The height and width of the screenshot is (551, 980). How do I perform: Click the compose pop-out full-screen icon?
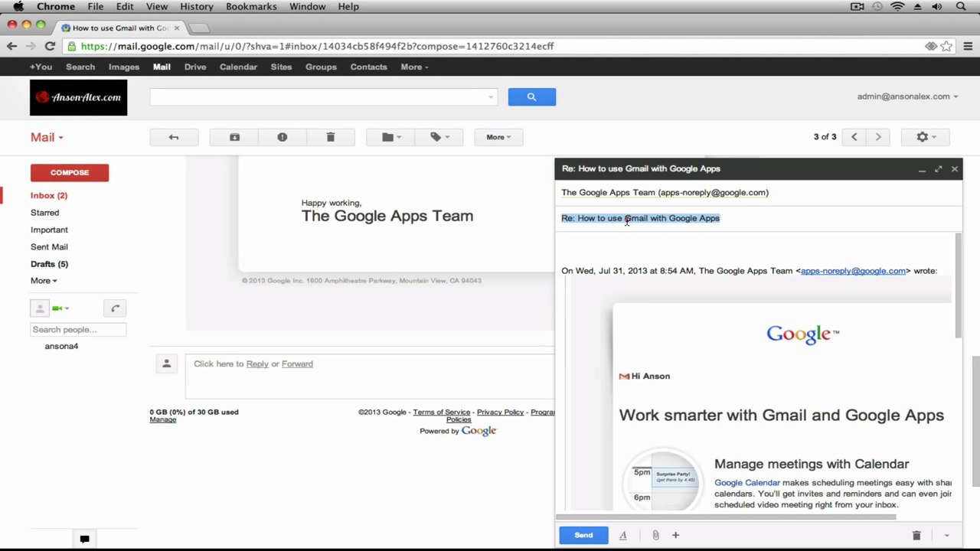click(x=938, y=169)
